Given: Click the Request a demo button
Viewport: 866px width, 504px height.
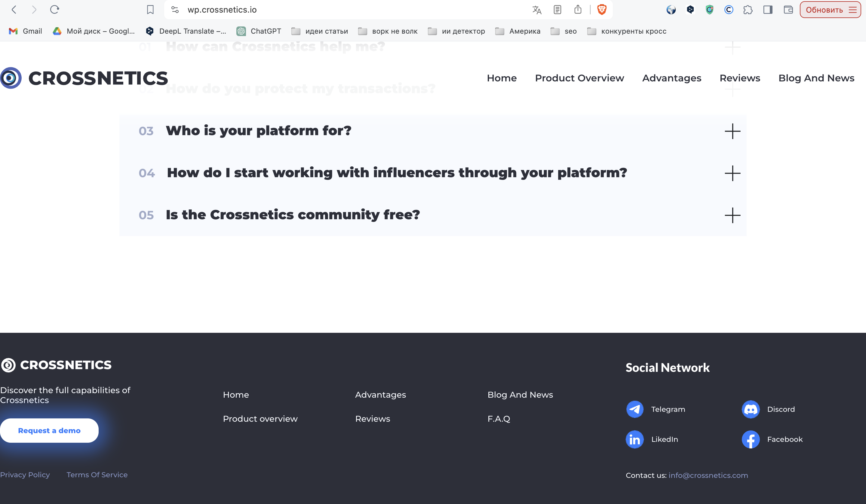Looking at the screenshot, I should coord(49,430).
